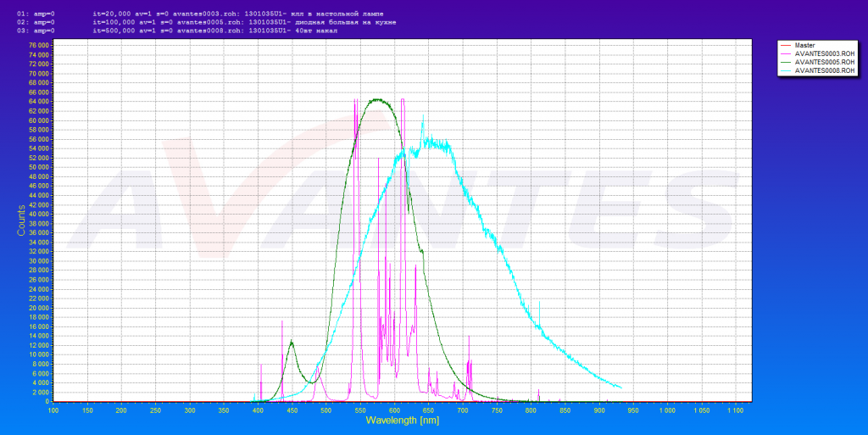Click the Wavelength [nm] axis title
Screen dimensions: 868x435
pyautogui.click(x=402, y=420)
